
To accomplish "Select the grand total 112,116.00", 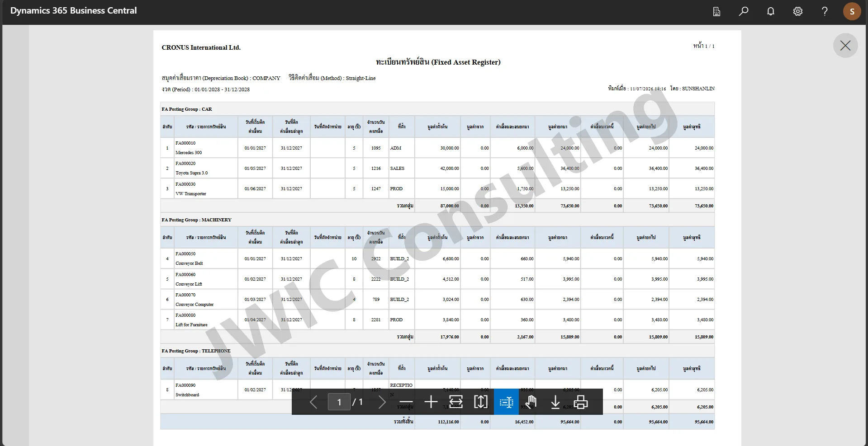I will 449,422.
